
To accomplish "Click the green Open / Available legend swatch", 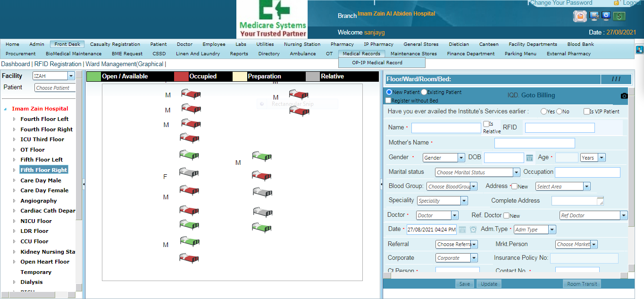I will tap(94, 76).
